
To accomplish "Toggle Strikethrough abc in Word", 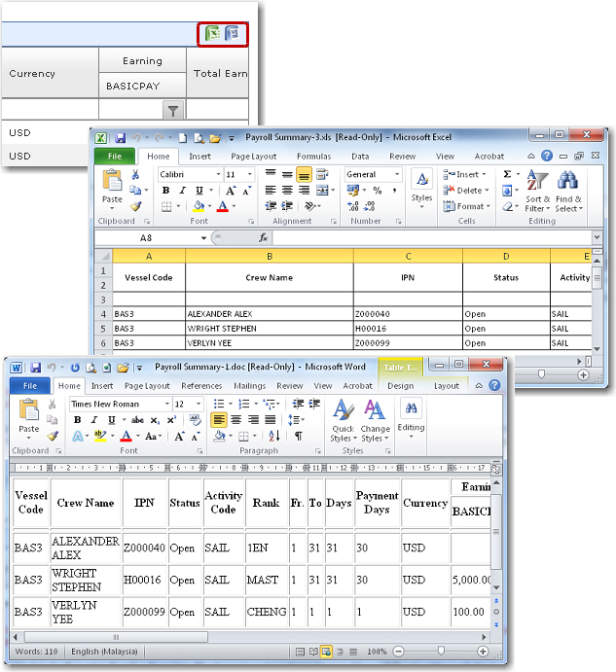I will coord(137,420).
